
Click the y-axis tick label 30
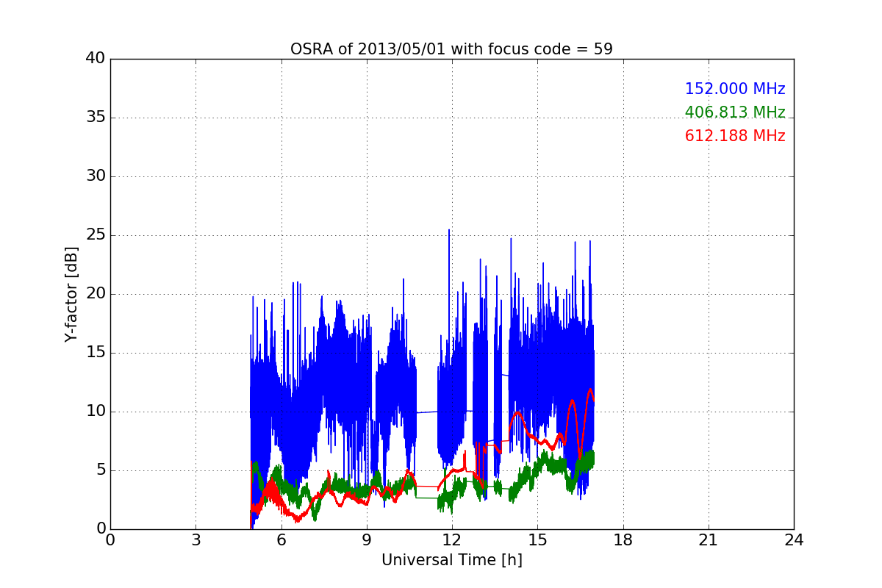click(96, 176)
